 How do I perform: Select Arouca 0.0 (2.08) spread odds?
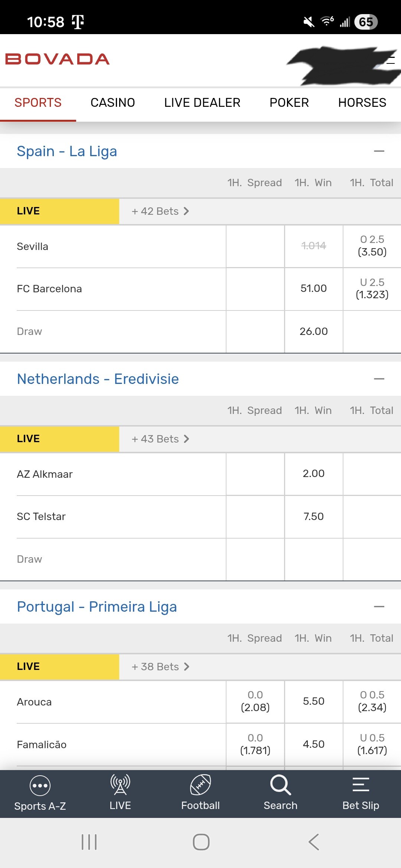(255, 701)
